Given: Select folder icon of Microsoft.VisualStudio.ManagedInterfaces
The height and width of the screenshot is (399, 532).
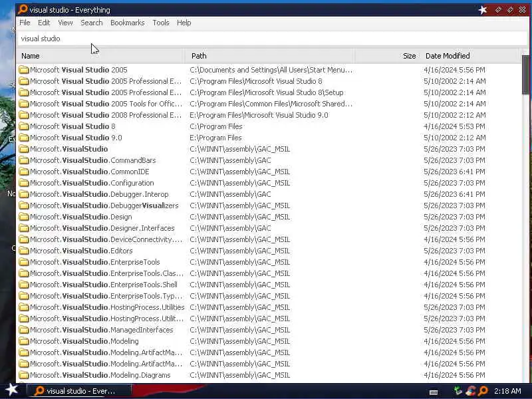Looking at the screenshot, I should coord(24,330).
